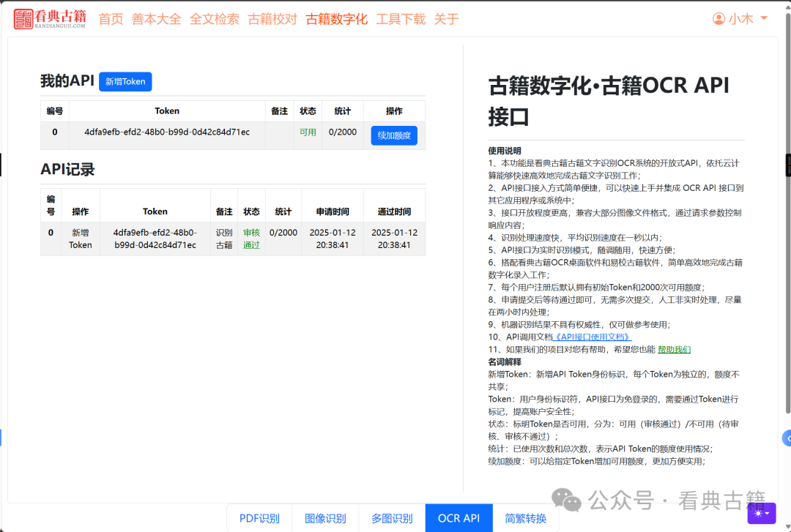
Task: Open the 简繁转换 tab
Action: coord(526,517)
